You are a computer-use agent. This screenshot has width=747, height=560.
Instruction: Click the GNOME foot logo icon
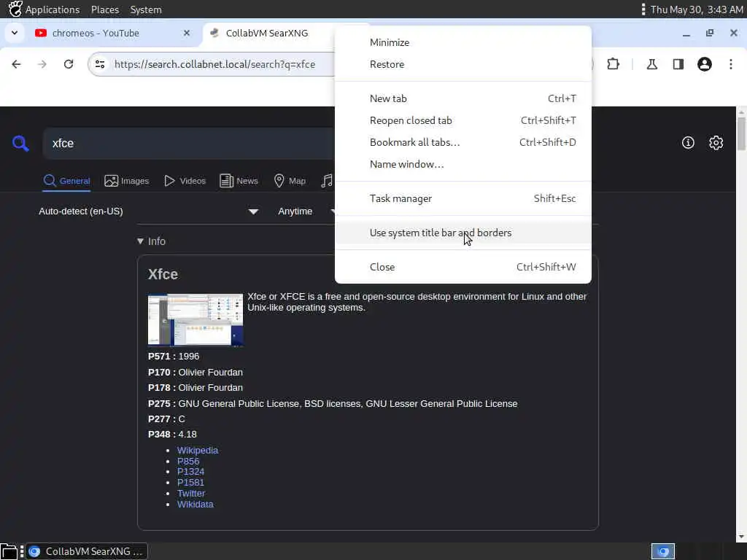pyautogui.click(x=15, y=9)
